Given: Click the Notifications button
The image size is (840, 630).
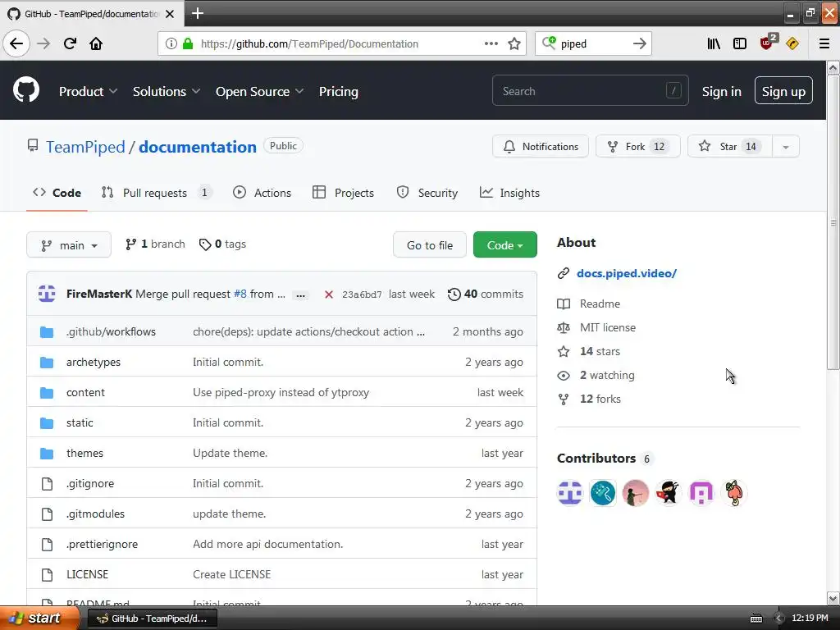Looking at the screenshot, I should coord(541,147).
